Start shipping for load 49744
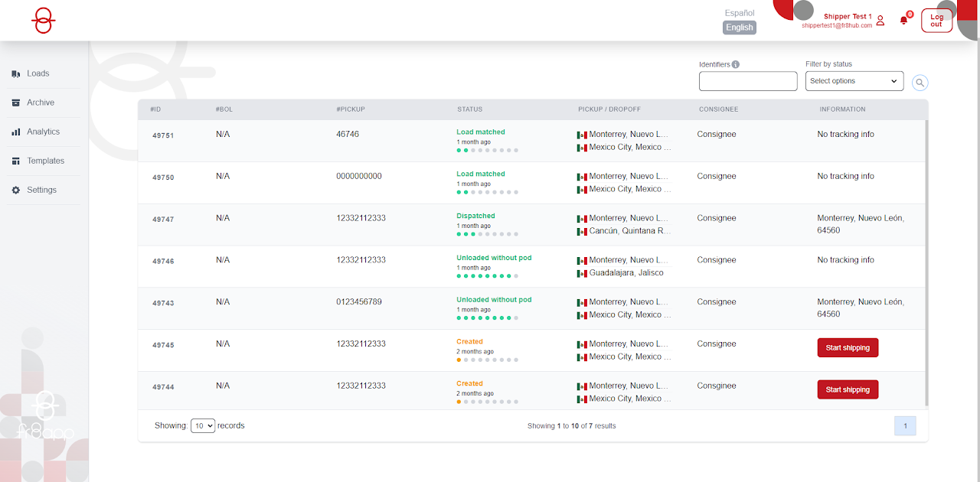 (x=848, y=390)
